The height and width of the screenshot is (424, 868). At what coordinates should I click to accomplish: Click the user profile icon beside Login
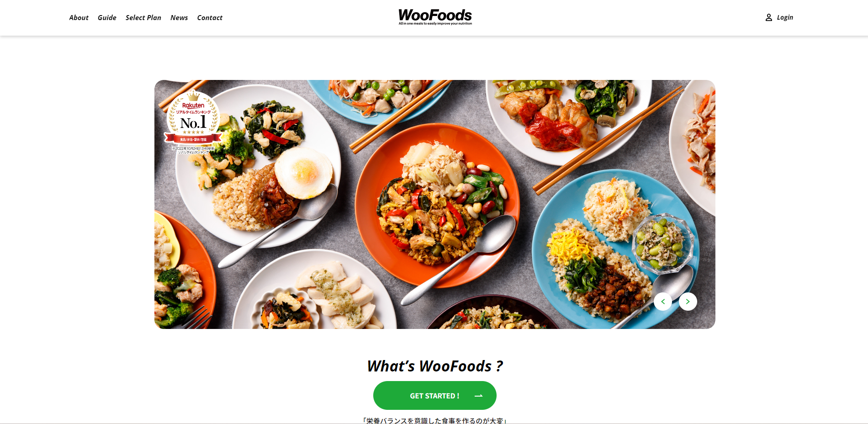click(x=769, y=17)
